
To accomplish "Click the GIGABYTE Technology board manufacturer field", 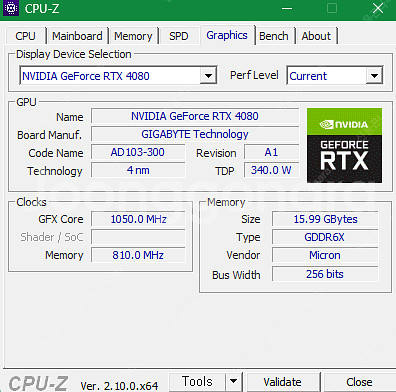I will 195,134.
